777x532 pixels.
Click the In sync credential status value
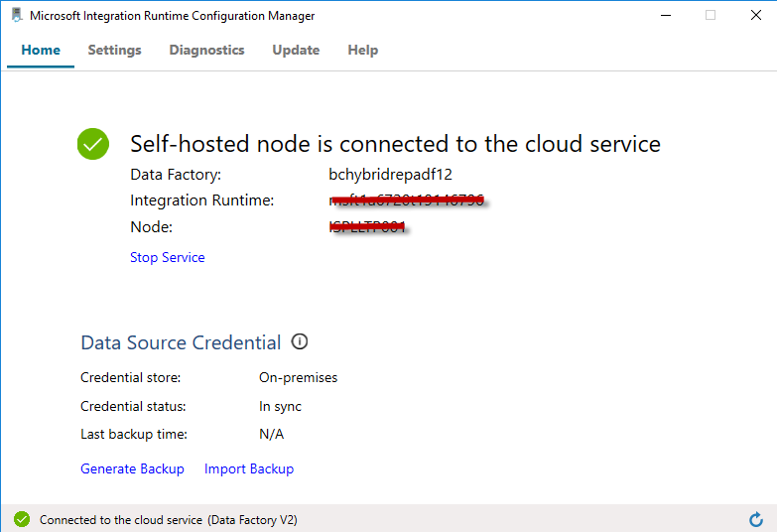pos(280,406)
